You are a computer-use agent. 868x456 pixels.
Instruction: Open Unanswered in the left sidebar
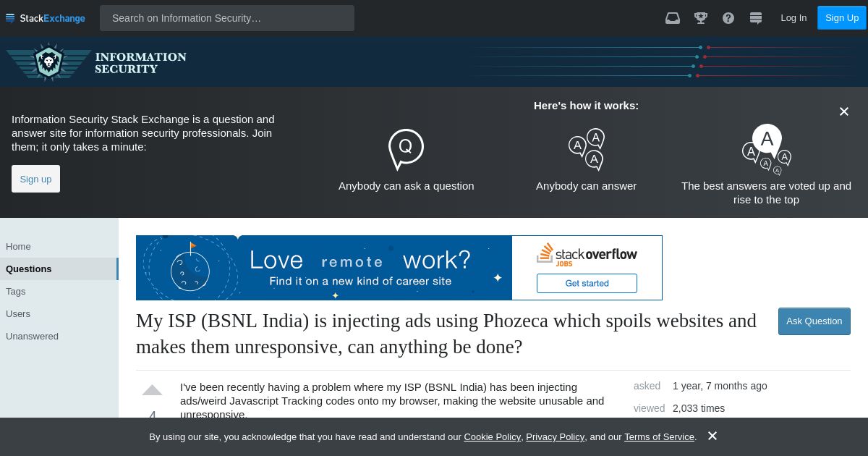click(x=59, y=336)
